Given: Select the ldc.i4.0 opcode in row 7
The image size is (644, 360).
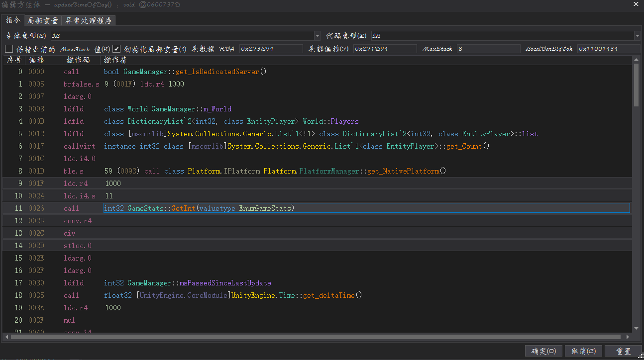Looking at the screenshot, I should (x=80, y=159).
